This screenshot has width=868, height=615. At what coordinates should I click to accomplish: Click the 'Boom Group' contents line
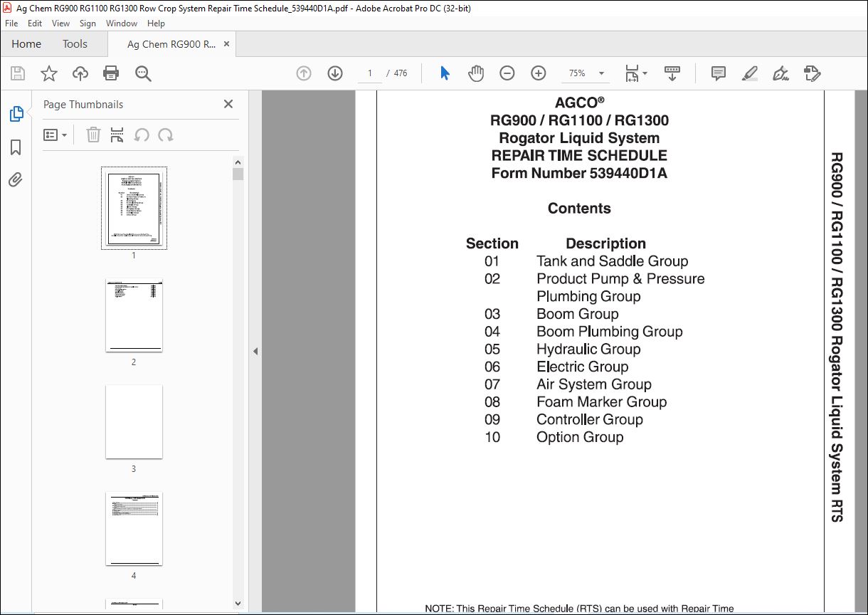[x=577, y=314]
